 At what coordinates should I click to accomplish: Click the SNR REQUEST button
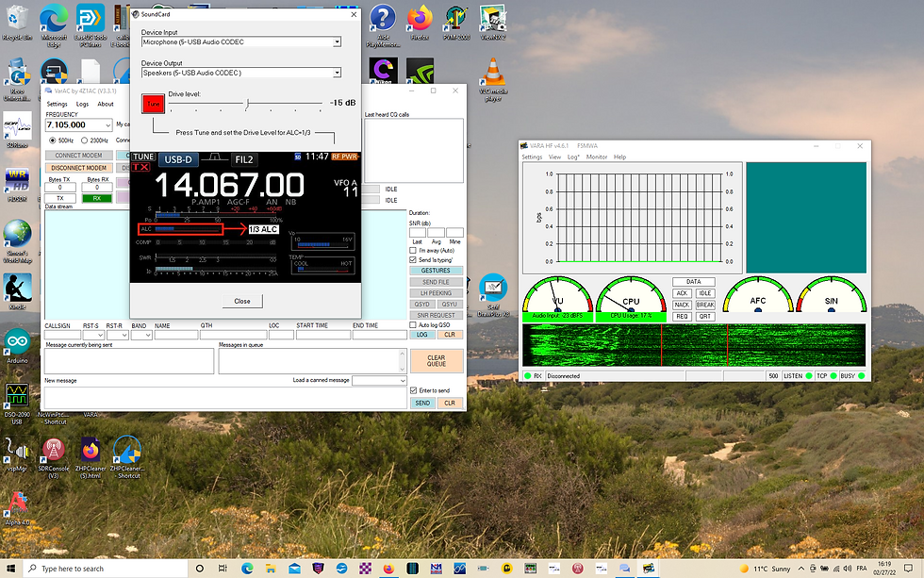436,315
